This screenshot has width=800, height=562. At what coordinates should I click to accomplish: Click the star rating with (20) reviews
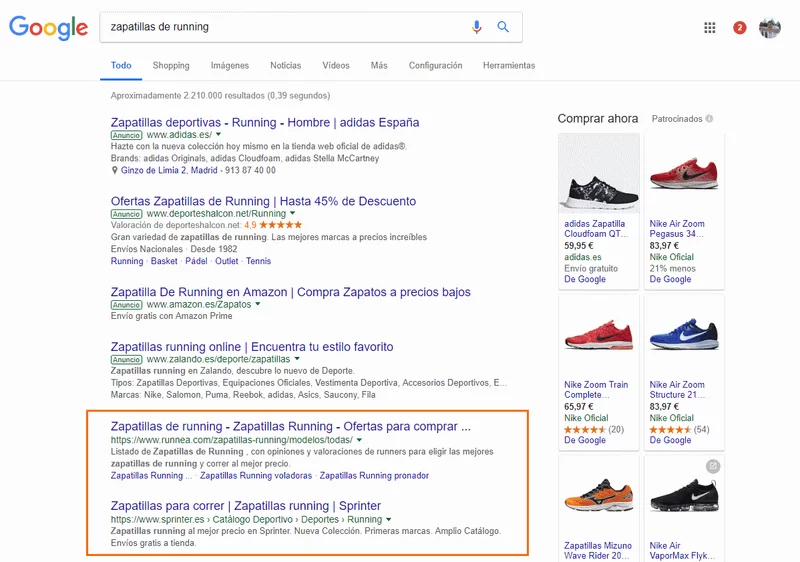click(594, 430)
